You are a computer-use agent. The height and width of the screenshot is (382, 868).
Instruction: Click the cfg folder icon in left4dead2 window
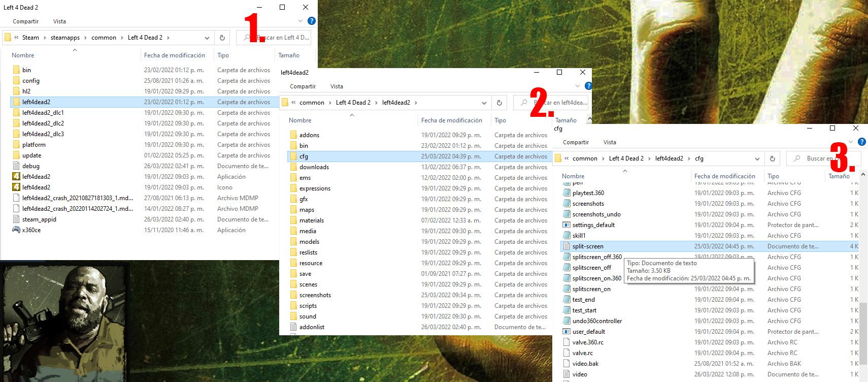[x=293, y=156]
